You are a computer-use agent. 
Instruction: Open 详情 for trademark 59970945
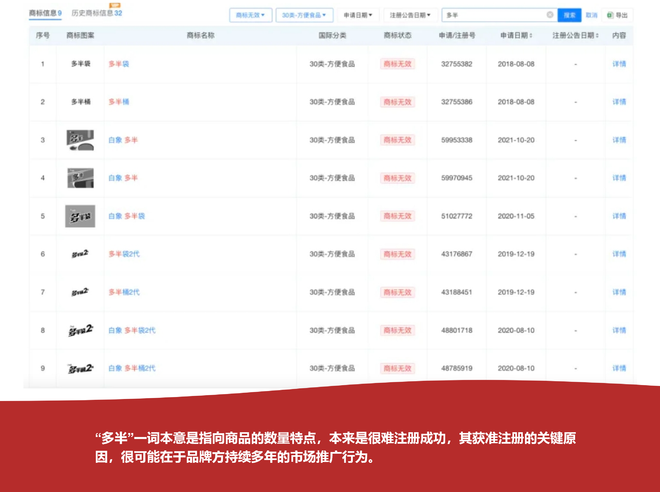(x=619, y=178)
